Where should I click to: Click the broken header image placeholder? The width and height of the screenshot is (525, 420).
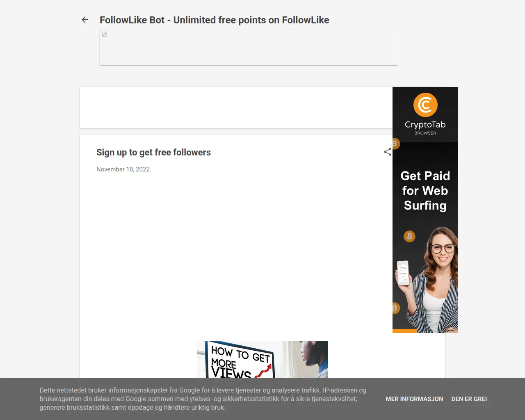point(249,47)
